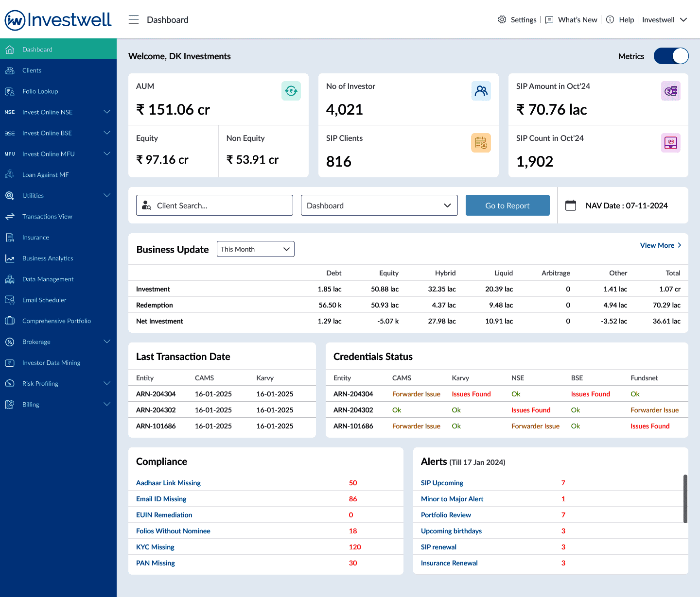Select Transactions View in sidebar
The height and width of the screenshot is (597, 700).
47,217
